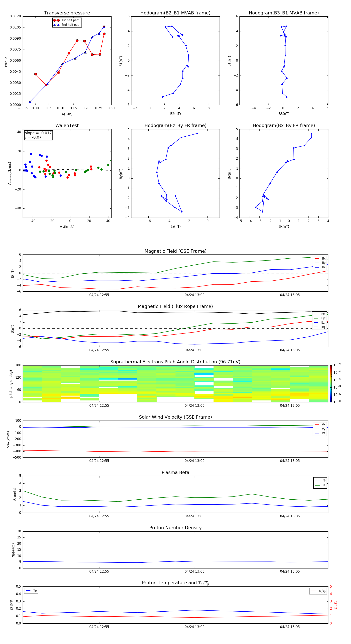Click the 10^-26 colorbar label
The image size is (351, 644).
pyautogui.click(x=337, y=365)
